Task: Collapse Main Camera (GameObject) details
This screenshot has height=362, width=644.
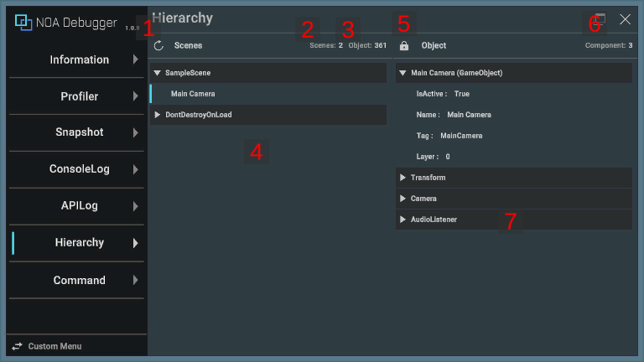Action: click(x=402, y=73)
